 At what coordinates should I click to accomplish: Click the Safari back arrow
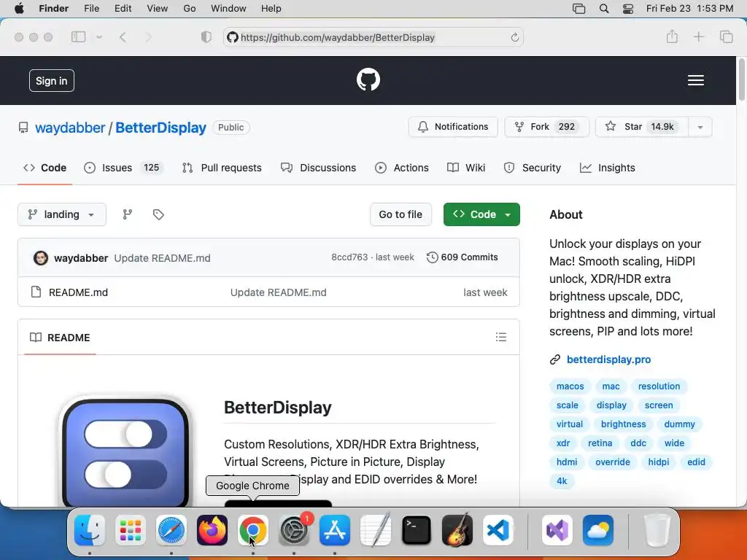123,37
